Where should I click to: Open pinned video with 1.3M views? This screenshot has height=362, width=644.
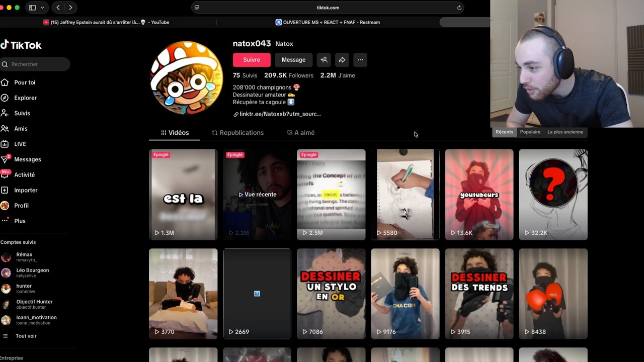[183, 195]
